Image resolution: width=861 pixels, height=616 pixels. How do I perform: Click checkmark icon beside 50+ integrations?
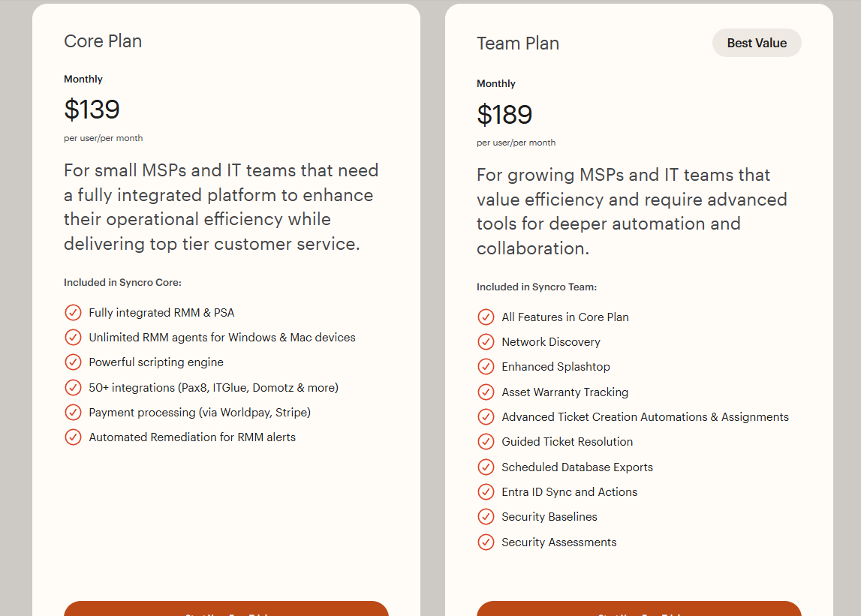click(x=73, y=388)
